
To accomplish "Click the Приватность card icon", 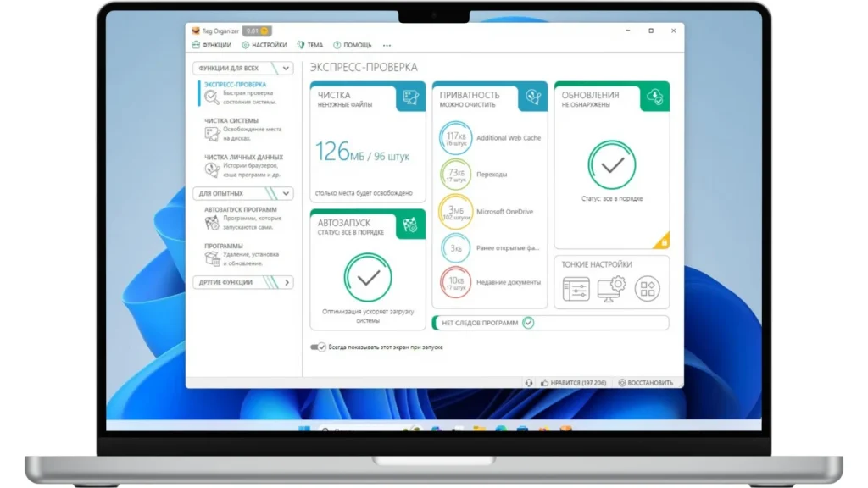I will [x=533, y=97].
